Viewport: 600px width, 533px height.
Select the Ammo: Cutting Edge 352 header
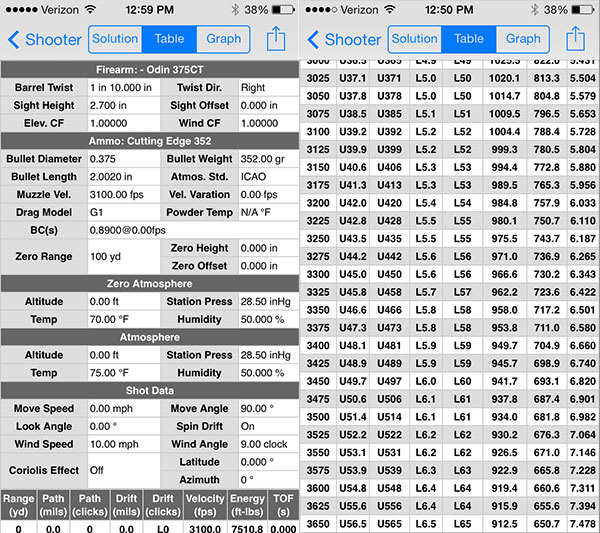[x=150, y=141]
